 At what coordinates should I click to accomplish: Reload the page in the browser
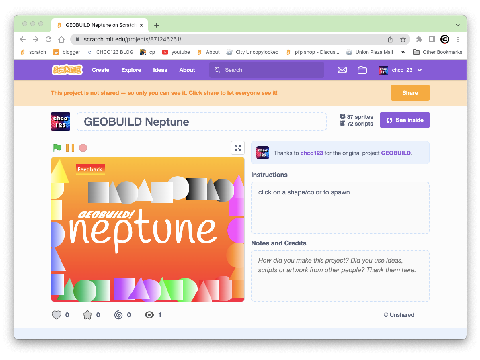pos(48,39)
